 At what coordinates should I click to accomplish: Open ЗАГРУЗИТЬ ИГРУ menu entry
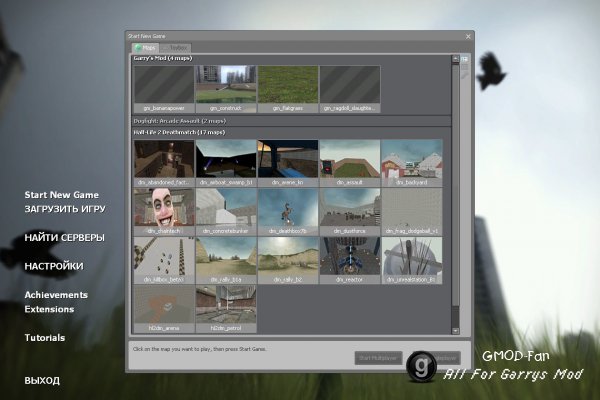point(65,209)
